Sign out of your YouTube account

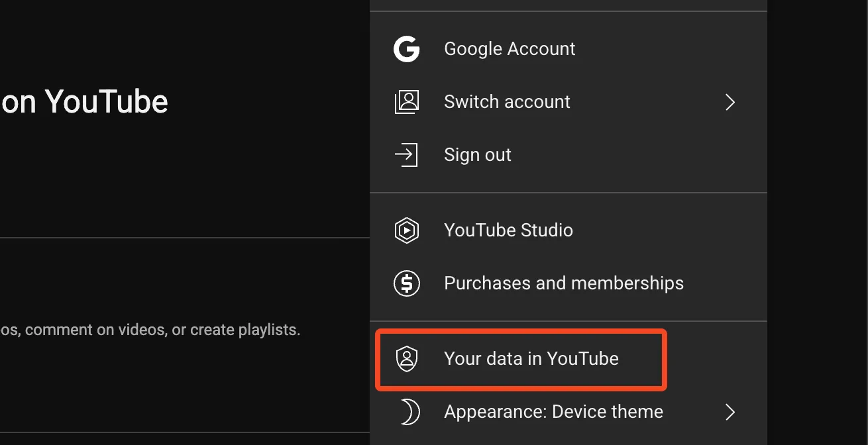pyautogui.click(x=477, y=154)
